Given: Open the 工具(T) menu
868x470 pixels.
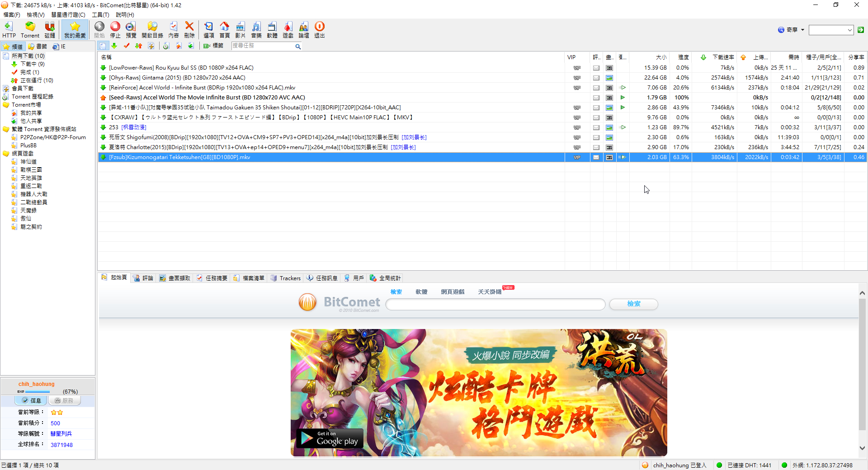Looking at the screenshot, I should [100, 15].
